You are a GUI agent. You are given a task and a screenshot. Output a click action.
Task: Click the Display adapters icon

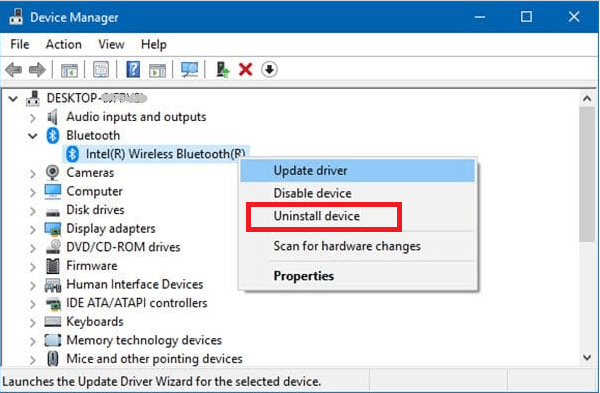click(x=53, y=229)
